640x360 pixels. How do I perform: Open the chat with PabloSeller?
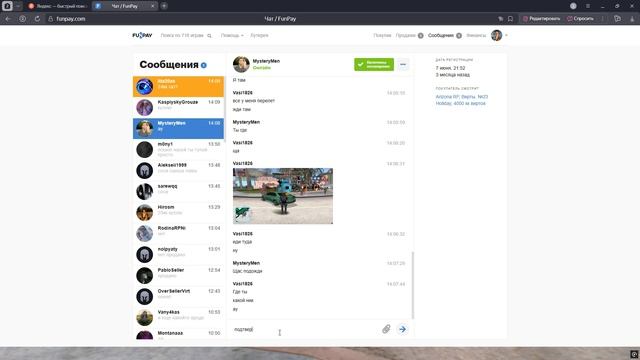[178, 276]
